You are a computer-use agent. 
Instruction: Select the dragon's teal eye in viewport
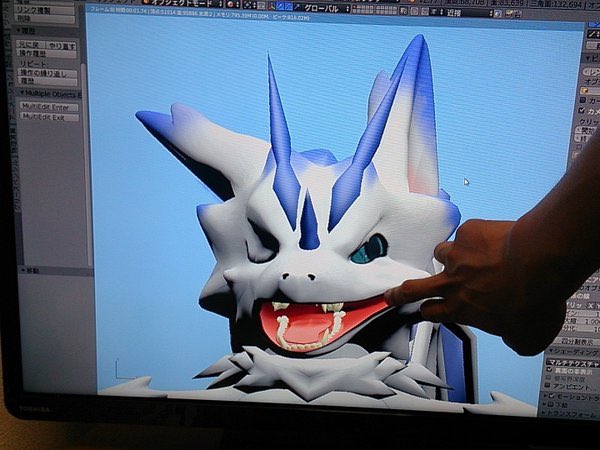368,250
